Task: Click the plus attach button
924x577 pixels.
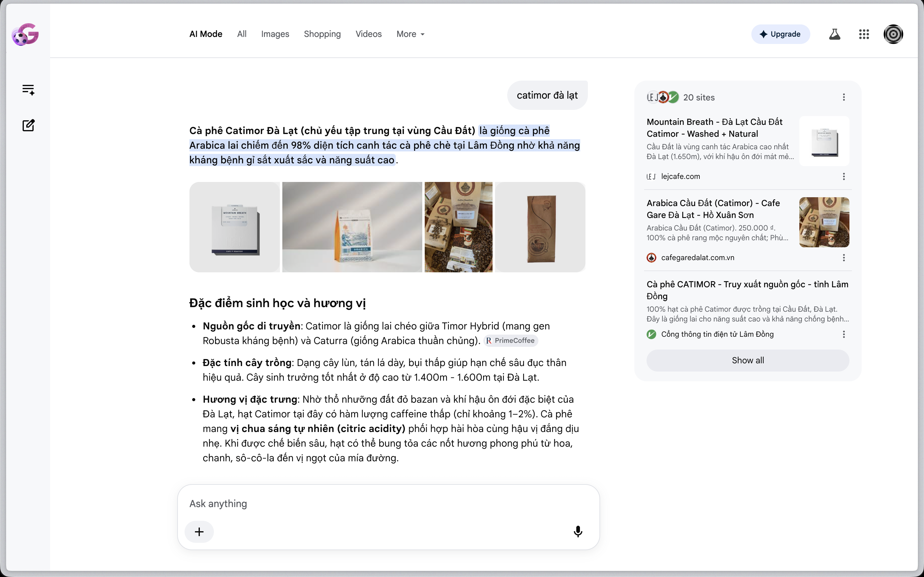Action: click(x=199, y=532)
